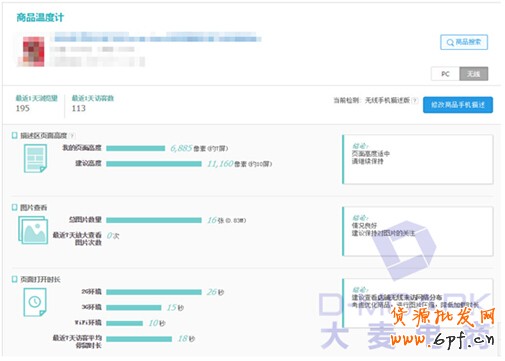
Task: Click the help icon next to 描述区页面高度
Action: click(x=72, y=136)
